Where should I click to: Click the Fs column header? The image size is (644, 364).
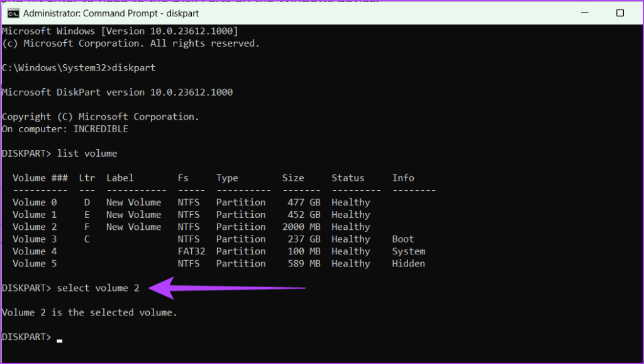(x=183, y=178)
